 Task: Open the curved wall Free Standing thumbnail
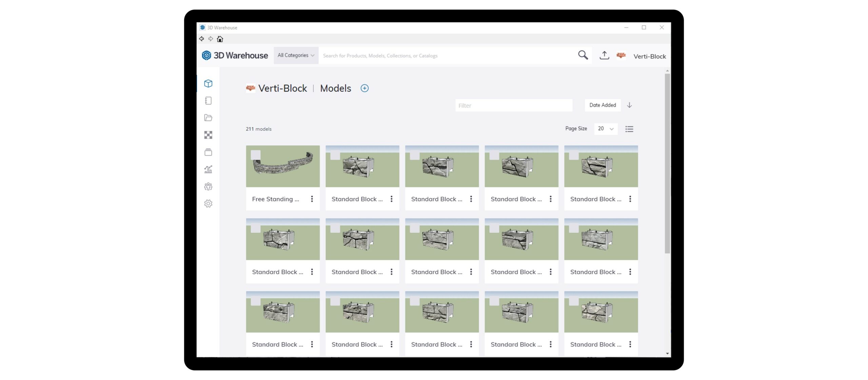(283, 166)
